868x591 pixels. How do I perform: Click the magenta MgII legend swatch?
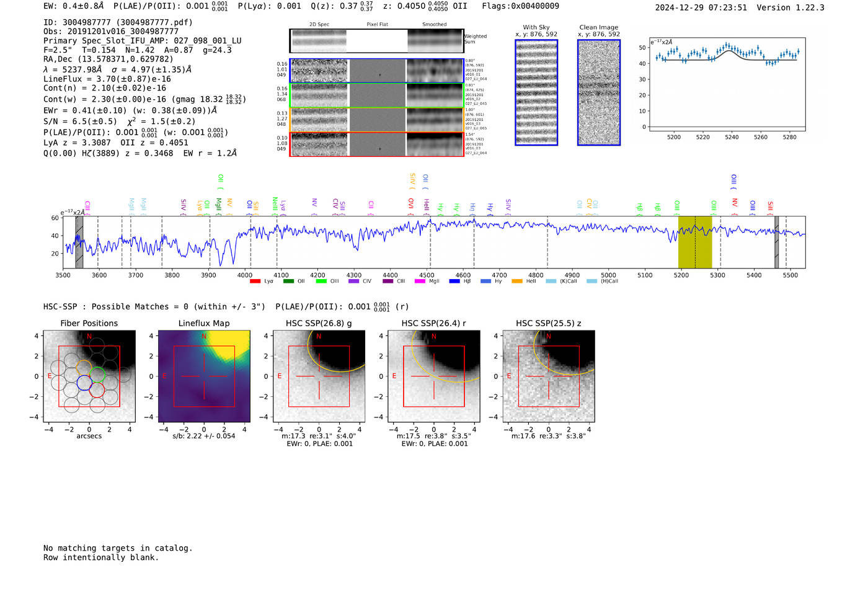[x=420, y=282]
